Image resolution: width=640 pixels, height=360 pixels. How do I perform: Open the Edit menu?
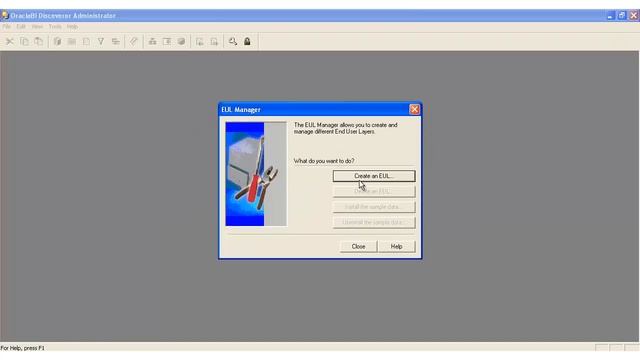pos(21,27)
